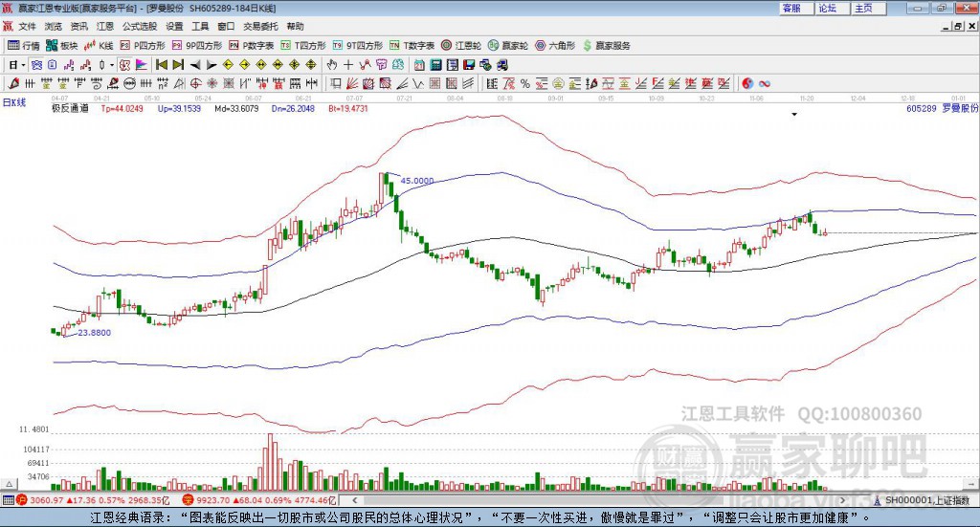Click the zigzag wave line tool

(418, 83)
